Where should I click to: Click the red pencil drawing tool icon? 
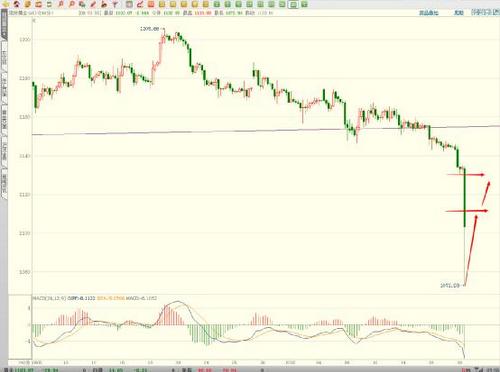(x=93, y=4)
